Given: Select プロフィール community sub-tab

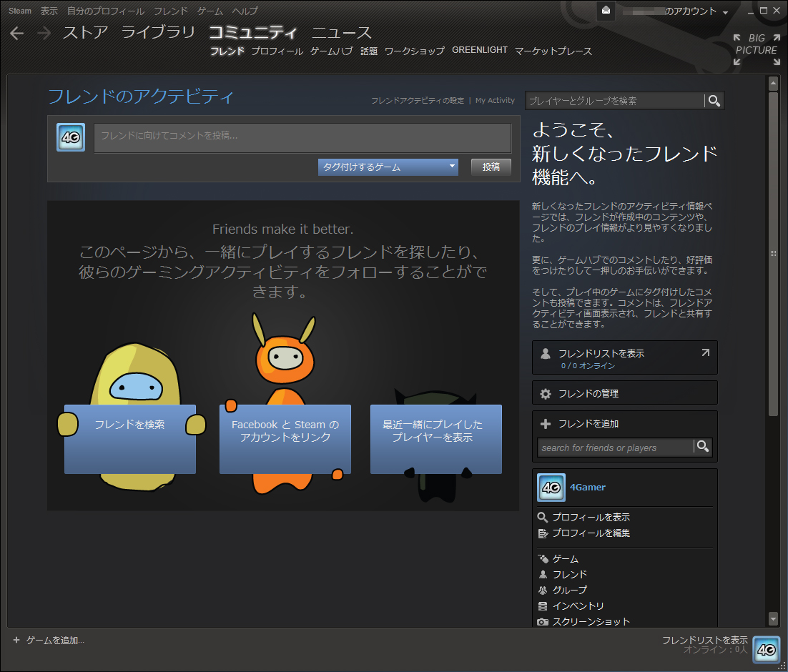Looking at the screenshot, I should (x=277, y=51).
